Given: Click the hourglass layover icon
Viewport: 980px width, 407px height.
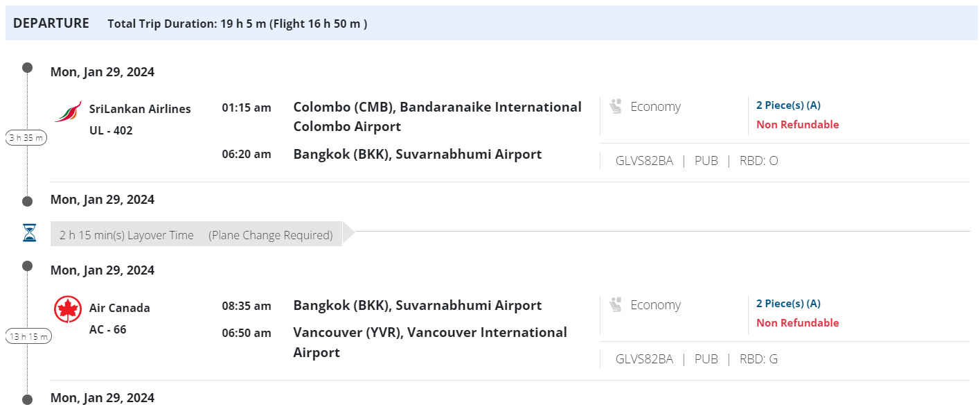Looking at the screenshot, I should click(29, 234).
